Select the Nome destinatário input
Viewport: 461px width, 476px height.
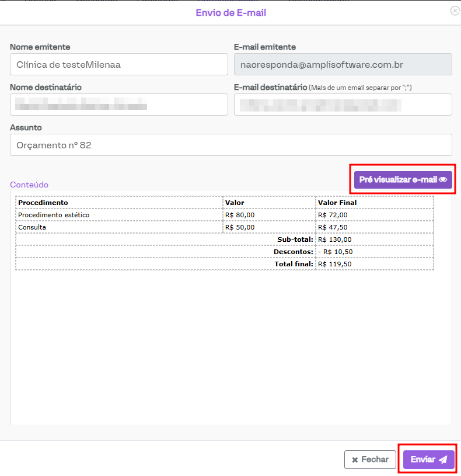pyautogui.click(x=118, y=105)
